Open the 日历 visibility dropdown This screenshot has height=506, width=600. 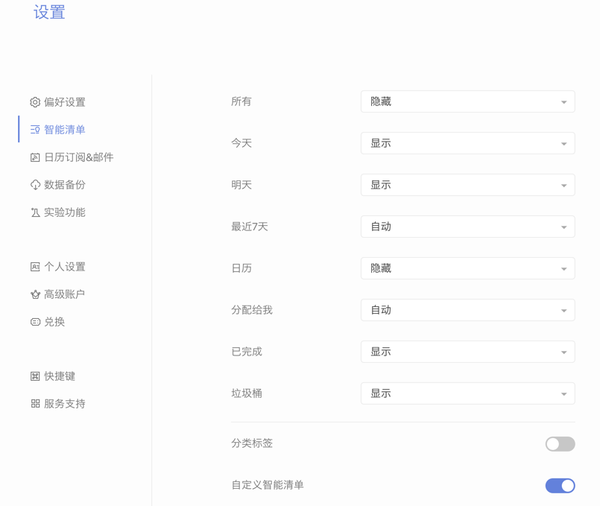point(468,268)
